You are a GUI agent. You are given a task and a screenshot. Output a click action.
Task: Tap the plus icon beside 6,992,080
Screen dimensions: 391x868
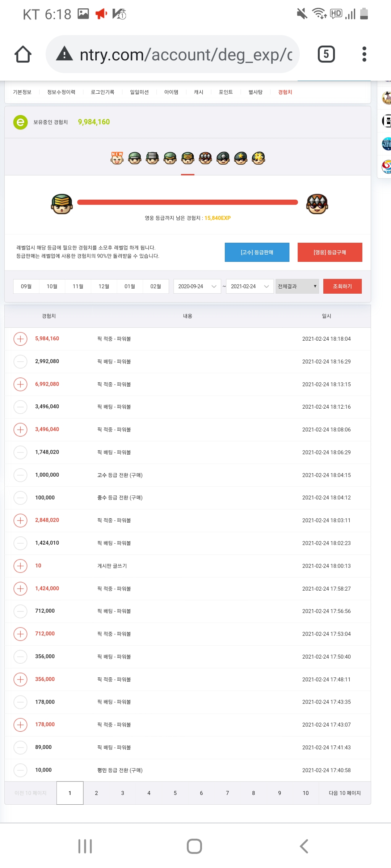20,384
